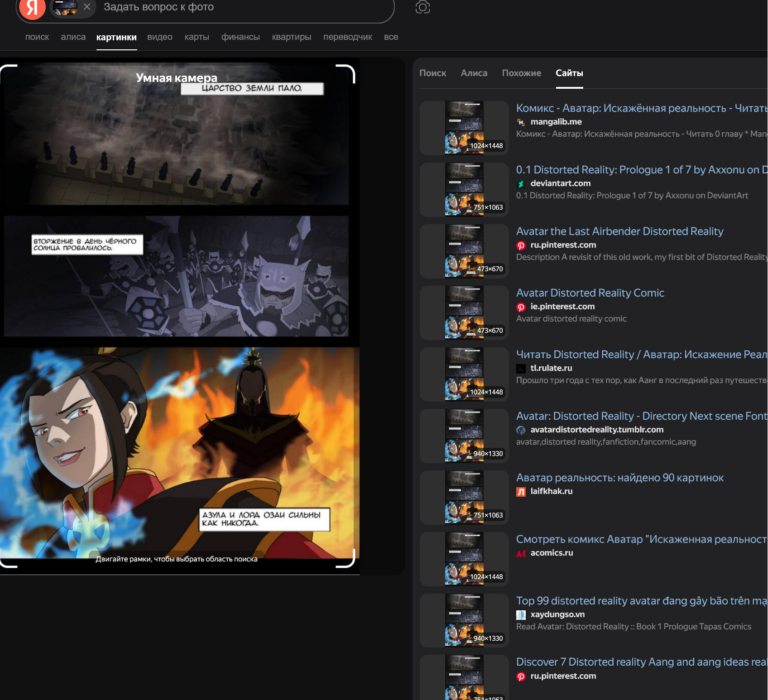
Task: Select 'картинки' navigation item
Action: point(116,37)
